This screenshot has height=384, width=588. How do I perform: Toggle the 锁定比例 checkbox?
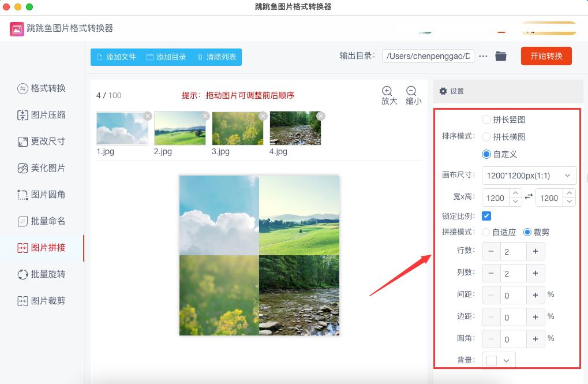[486, 216]
